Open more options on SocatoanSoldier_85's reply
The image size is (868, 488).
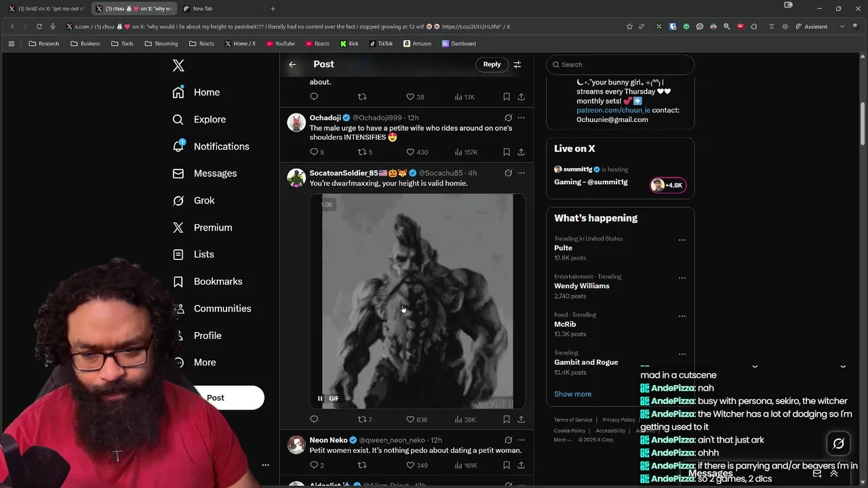521,173
